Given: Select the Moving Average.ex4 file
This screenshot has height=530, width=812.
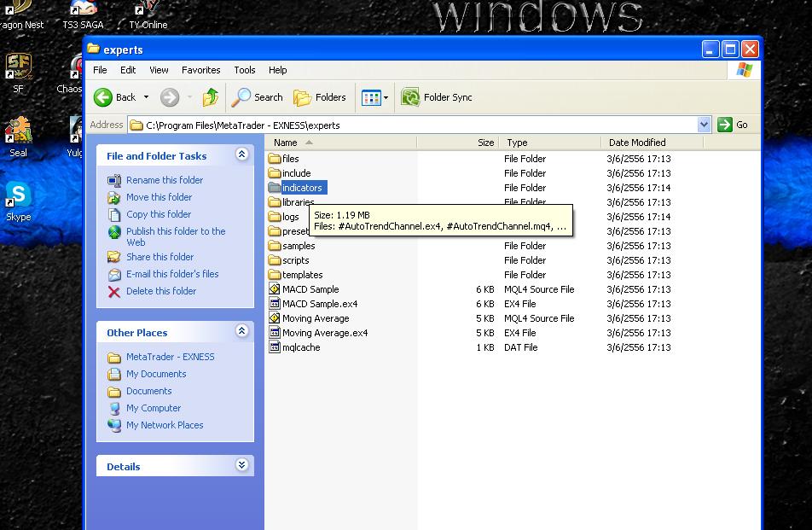Looking at the screenshot, I should (x=318, y=333).
